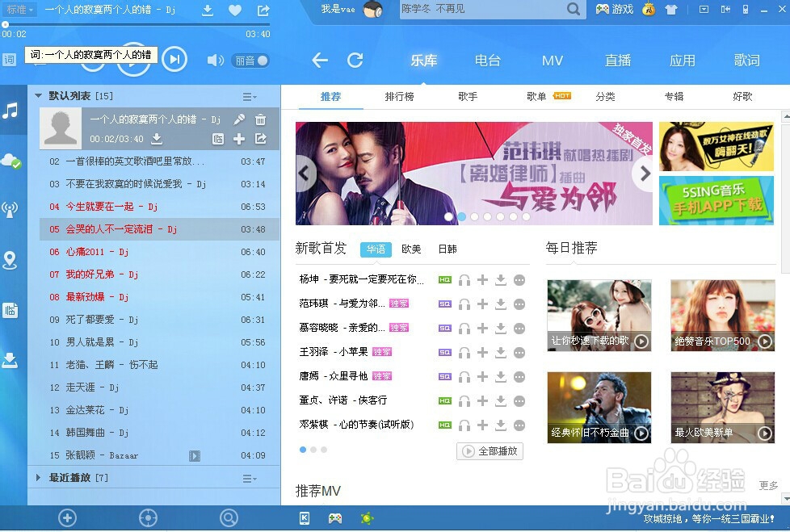This screenshot has height=532, width=790.
Task: Click the search magnifier icon
Action: pos(573,9)
